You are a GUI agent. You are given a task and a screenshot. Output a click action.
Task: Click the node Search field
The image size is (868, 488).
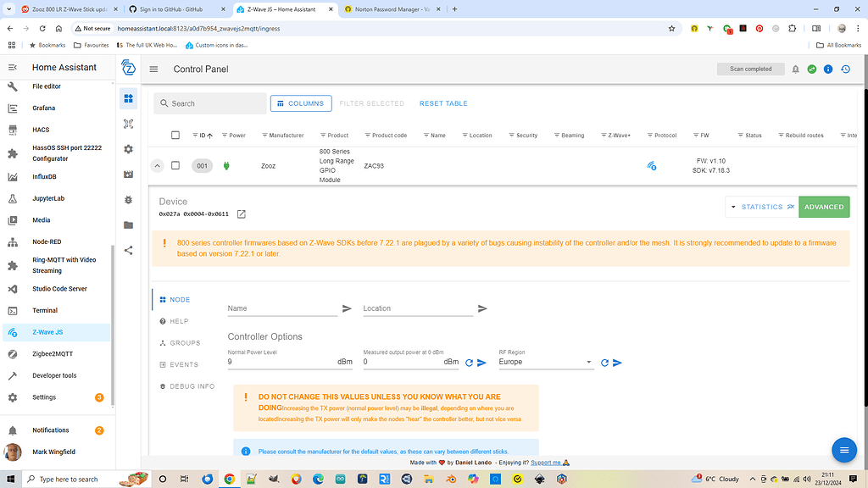[x=216, y=103]
